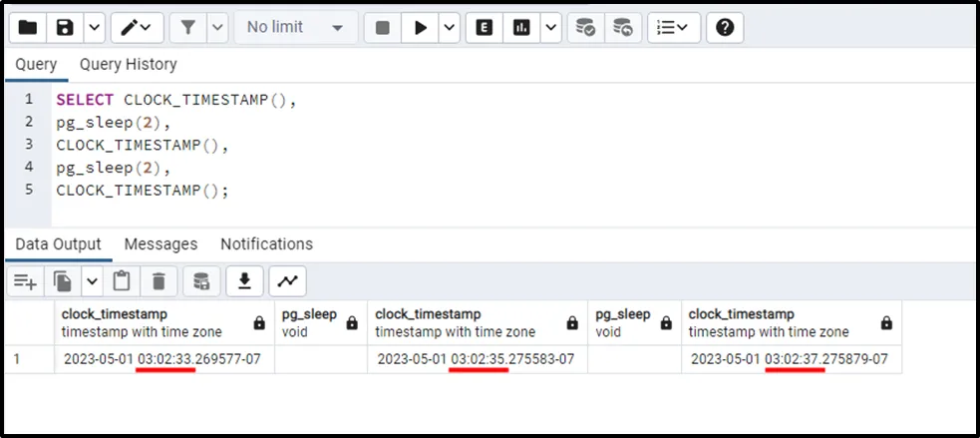Open Help via the question mark icon

click(725, 28)
